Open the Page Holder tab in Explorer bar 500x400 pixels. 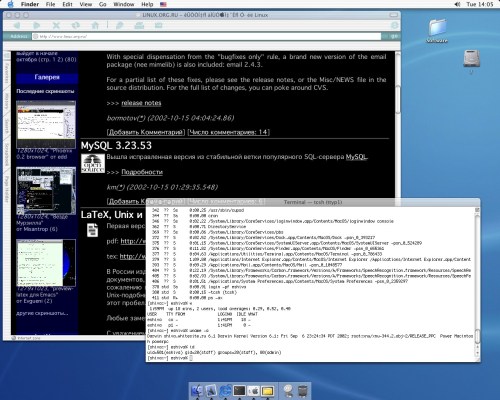tap(6, 189)
